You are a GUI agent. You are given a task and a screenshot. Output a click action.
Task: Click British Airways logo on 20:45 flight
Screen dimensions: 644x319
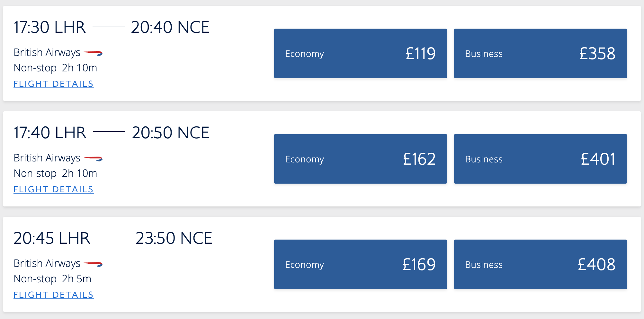[93, 264]
